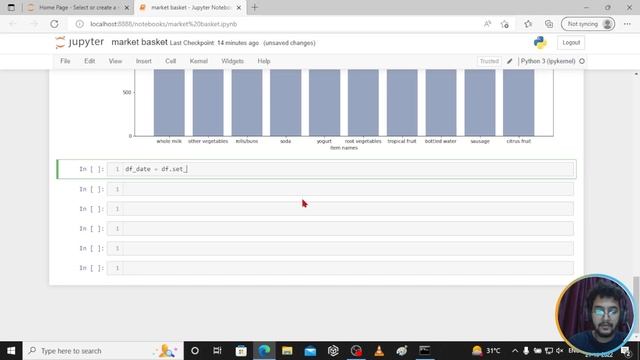Click the weather icon showing 31°C
This screenshot has width=640, height=360.
477,351
